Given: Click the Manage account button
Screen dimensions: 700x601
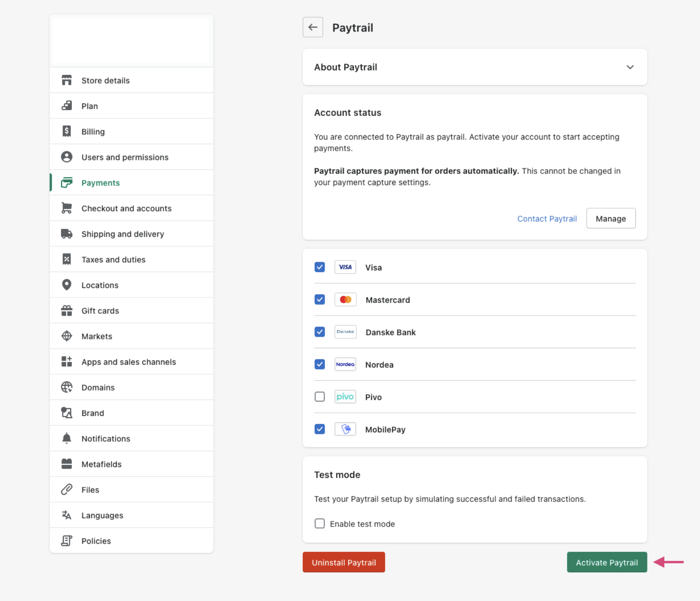Looking at the screenshot, I should coord(610,219).
